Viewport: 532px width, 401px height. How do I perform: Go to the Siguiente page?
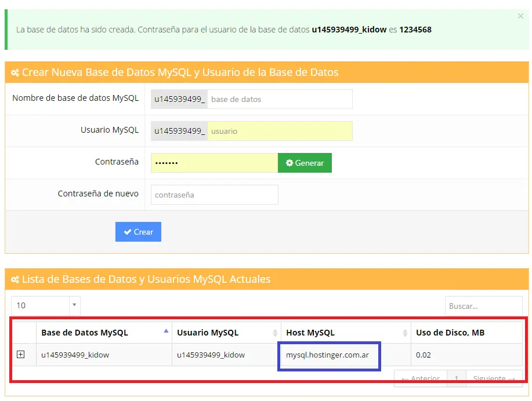pos(494,378)
